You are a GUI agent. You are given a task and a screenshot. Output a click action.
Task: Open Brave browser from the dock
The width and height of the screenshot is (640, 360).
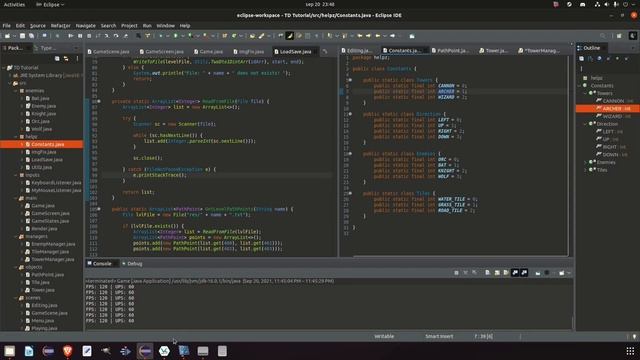click(68, 351)
